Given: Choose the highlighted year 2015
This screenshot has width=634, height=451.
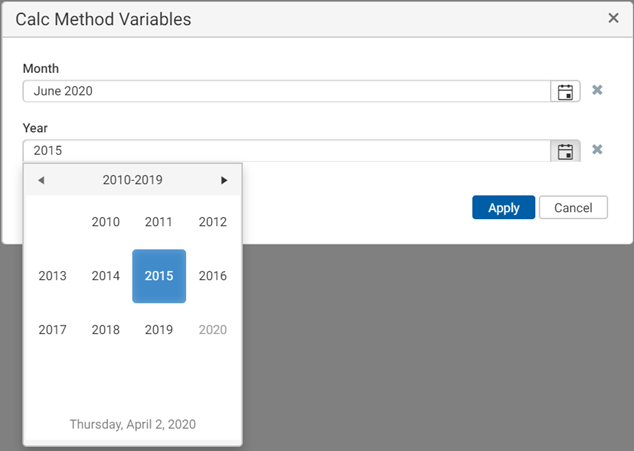Looking at the screenshot, I should tap(159, 276).
